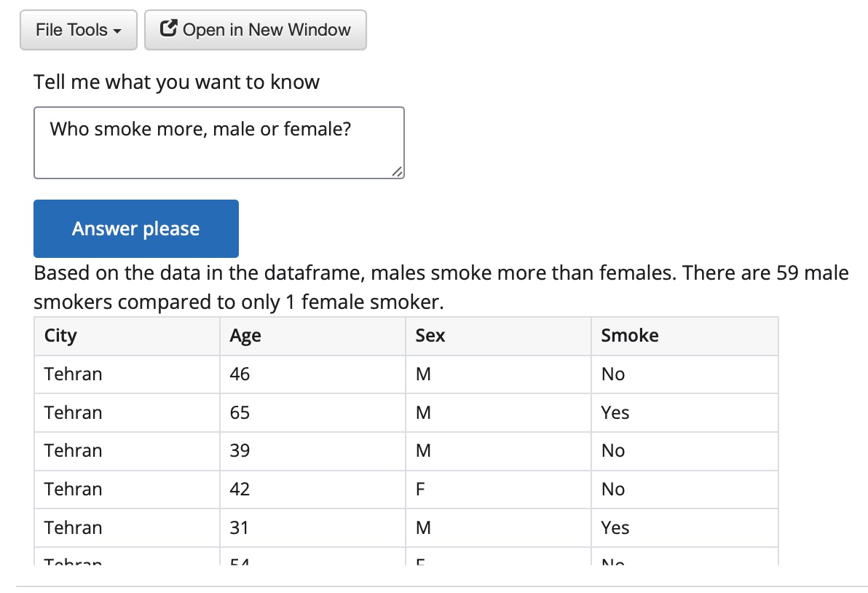This screenshot has width=868, height=593.
Task: Grab the text area resize handle
Action: click(x=396, y=171)
